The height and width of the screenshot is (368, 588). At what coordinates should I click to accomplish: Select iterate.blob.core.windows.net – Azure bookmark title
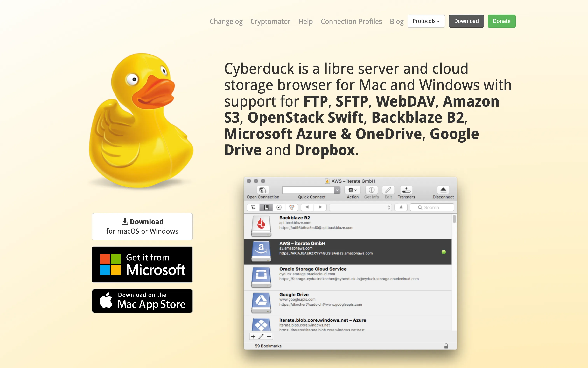pyautogui.click(x=323, y=320)
